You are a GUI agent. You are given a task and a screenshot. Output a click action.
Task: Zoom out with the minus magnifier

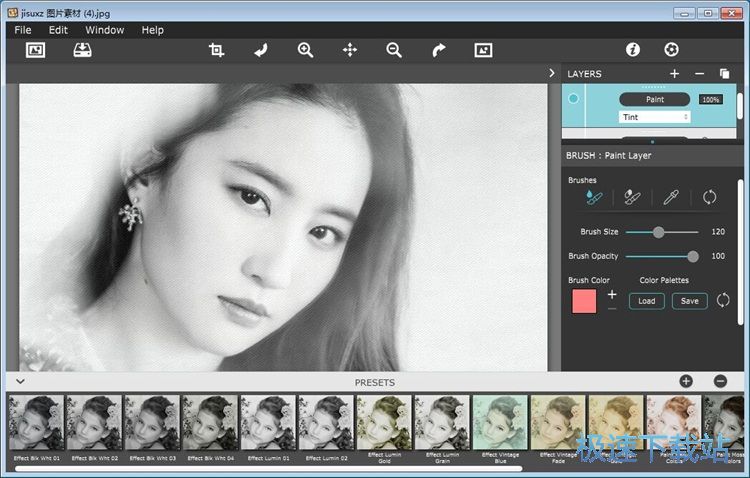point(394,50)
